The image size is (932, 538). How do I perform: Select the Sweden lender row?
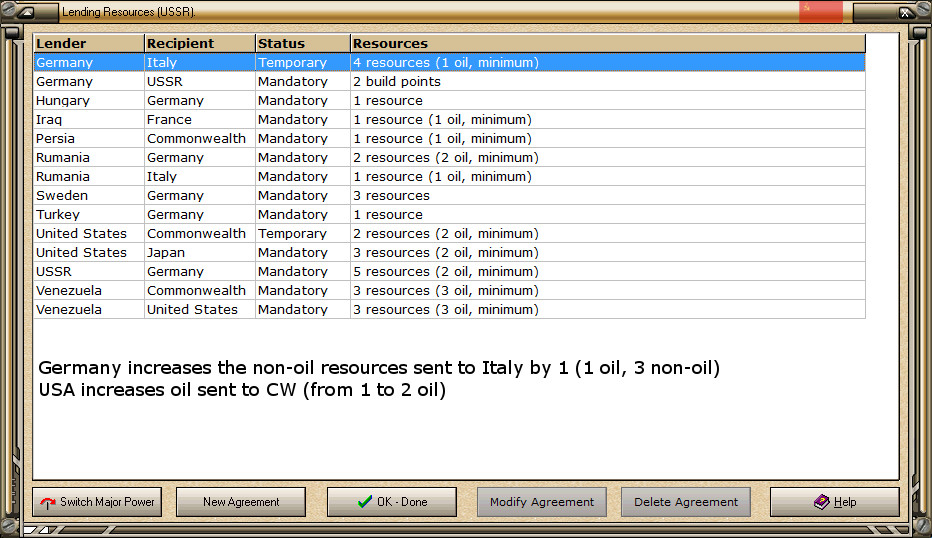449,196
